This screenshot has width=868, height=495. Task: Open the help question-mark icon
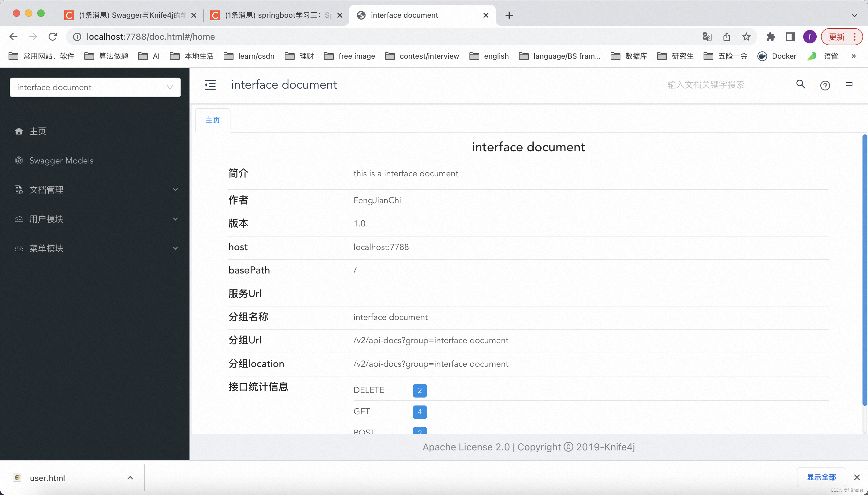(x=825, y=85)
